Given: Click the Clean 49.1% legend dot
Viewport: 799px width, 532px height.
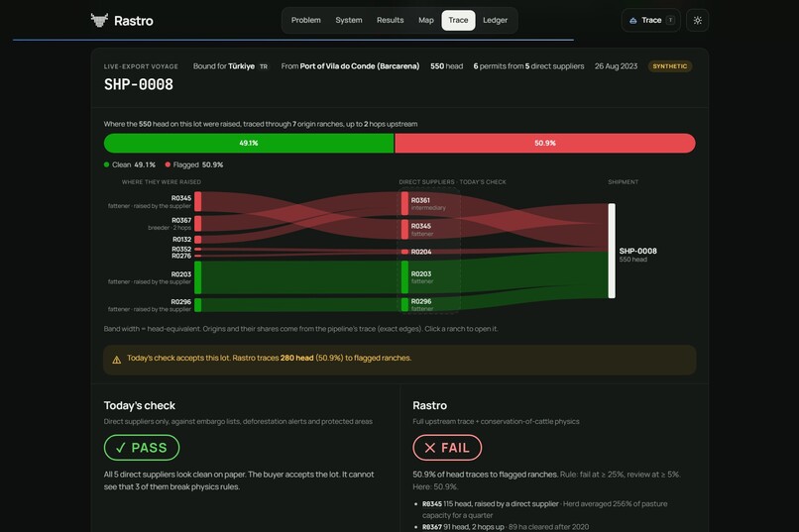Looking at the screenshot, I should pos(106,164).
